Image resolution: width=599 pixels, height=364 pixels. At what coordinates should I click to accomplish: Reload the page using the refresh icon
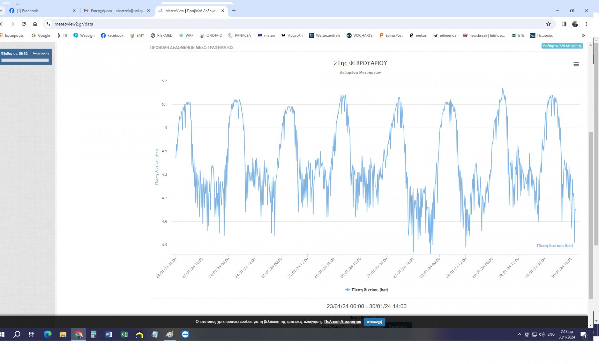pyautogui.click(x=24, y=24)
